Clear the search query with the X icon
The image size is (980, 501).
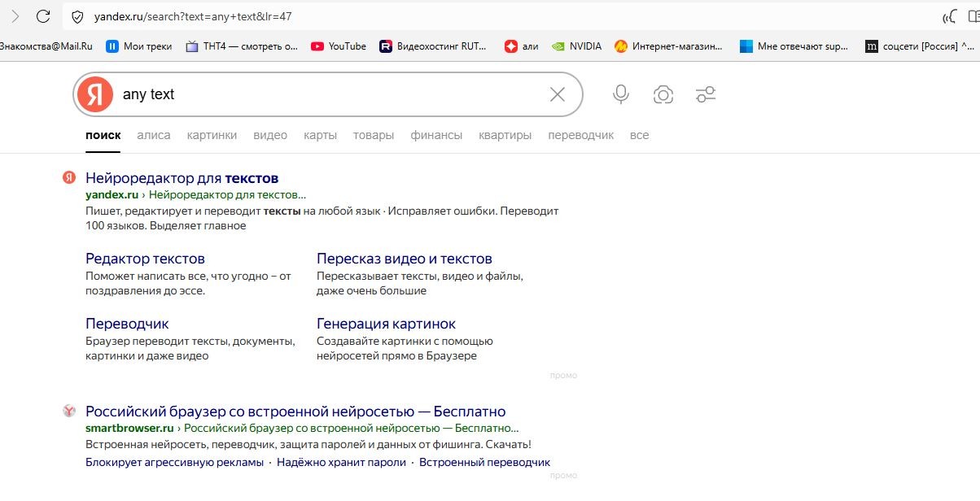(x=557, y=94)
